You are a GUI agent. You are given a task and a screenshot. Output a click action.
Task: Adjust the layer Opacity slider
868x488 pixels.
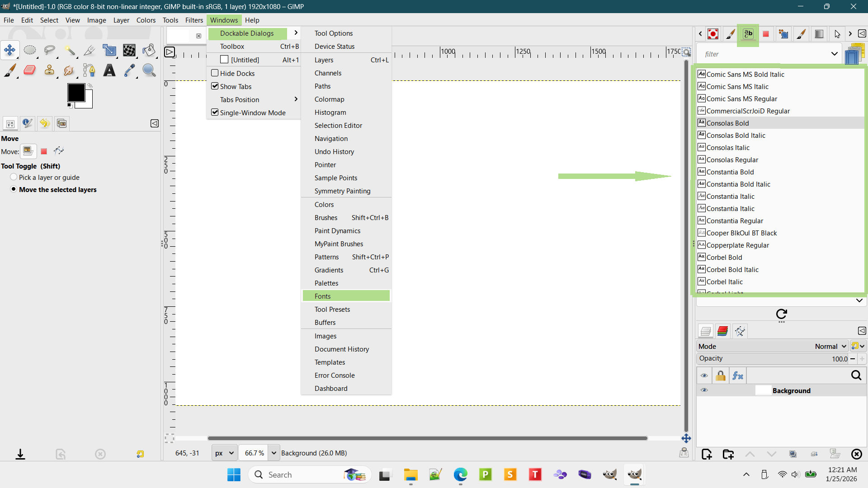(x=772, y=359)
